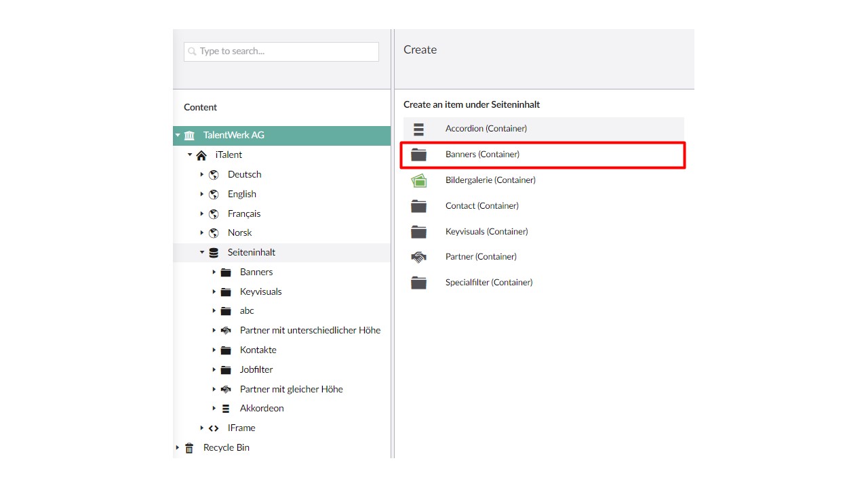This screenshot has height=488, width=868.
Task: Click the bank icon beside TalentWerk AG
Action: click(189, 136)
